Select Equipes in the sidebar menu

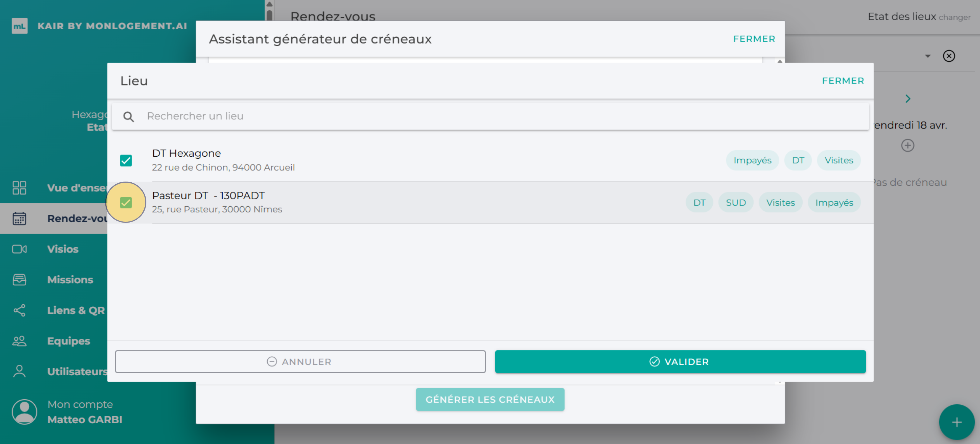pyautogui.click(x=68, y=341)
